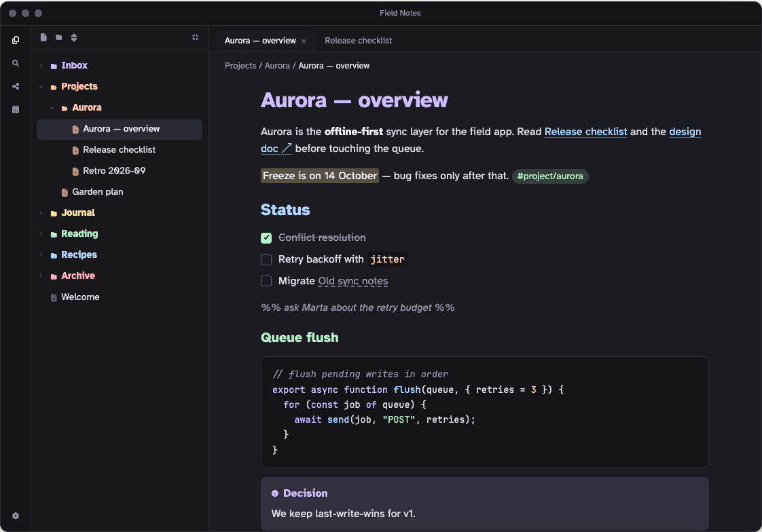762x532 pixels.
Task: Open the unresolved Old sync notes link
Action: 352,281
